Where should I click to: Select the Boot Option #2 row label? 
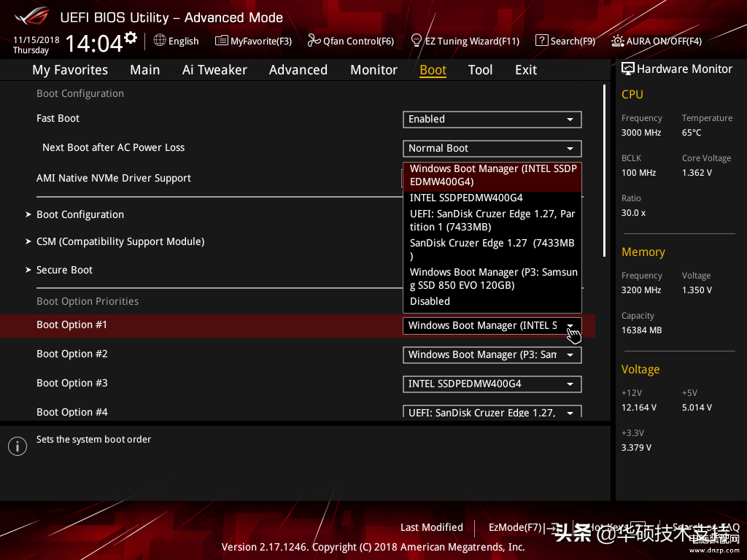point(72,354)
